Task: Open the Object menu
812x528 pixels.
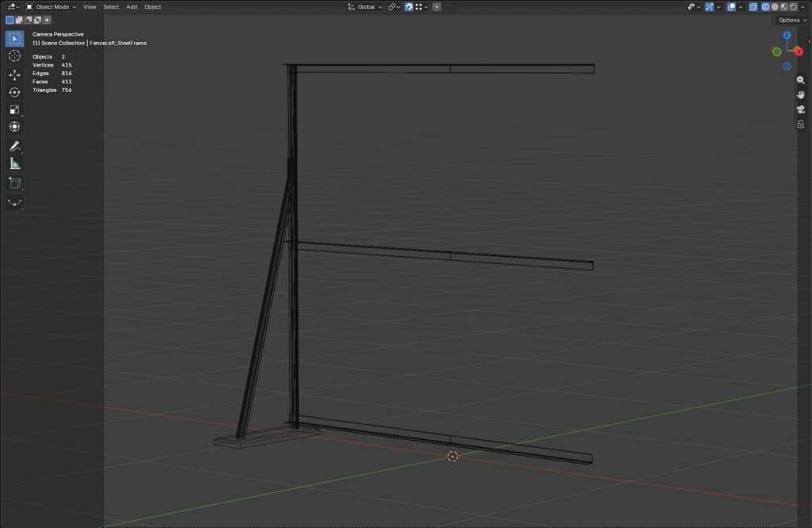Action: click(152, 6)
